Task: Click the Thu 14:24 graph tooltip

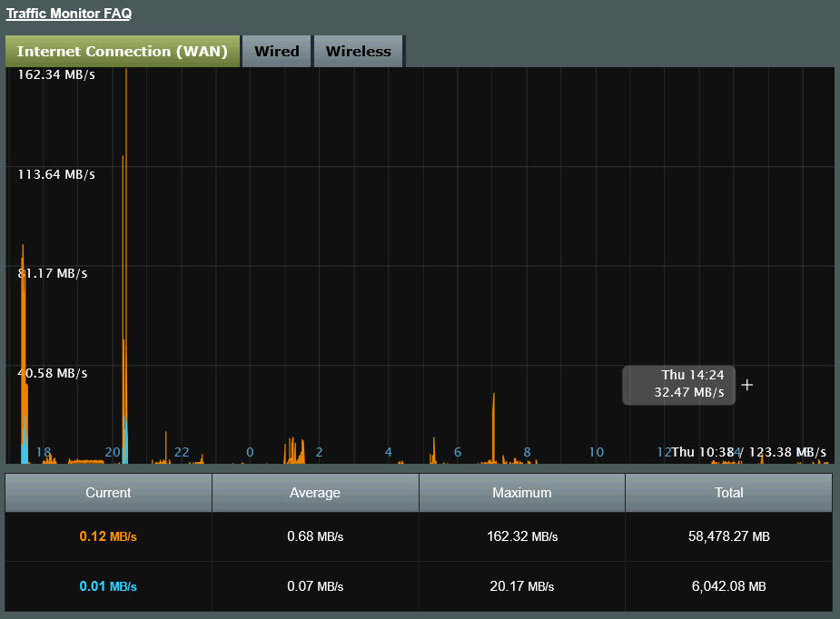Action: coord(678,385)
